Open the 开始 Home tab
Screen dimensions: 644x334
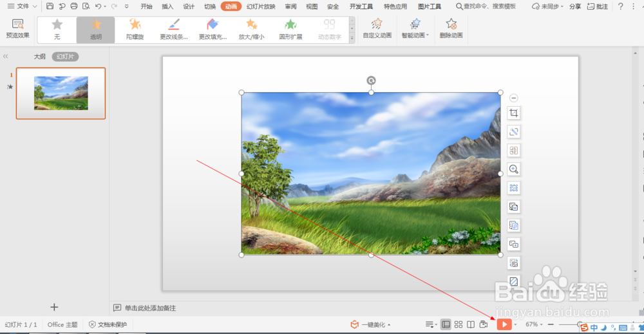coord(146,6)
